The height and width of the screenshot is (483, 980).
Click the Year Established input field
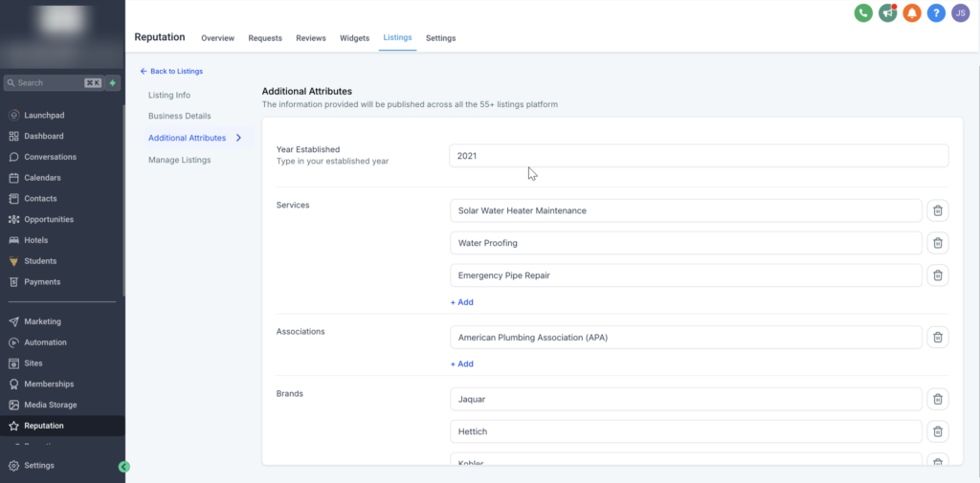pos(699,156)
